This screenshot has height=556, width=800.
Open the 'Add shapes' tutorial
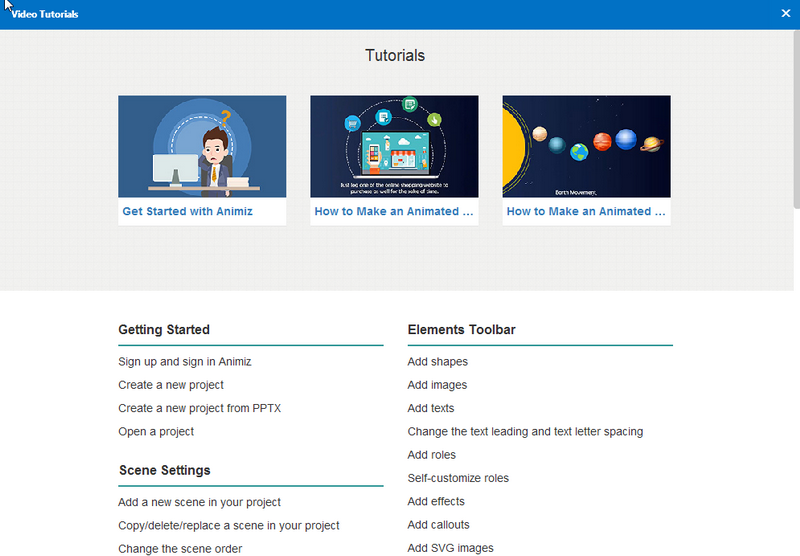tap(438, 362)
